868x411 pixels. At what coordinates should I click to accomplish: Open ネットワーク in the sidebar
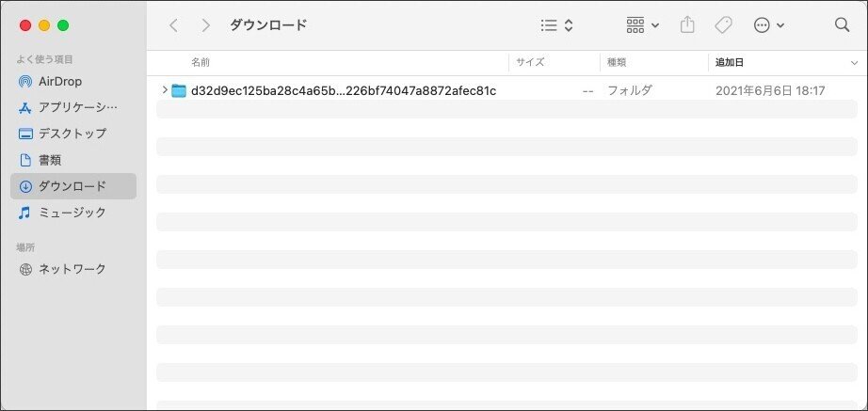(x=73, y=269)
